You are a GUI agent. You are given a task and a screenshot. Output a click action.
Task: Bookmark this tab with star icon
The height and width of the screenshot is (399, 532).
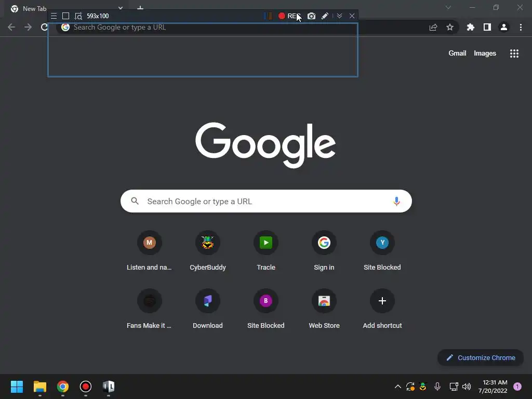pyautogui.click(x=450, y=27)
